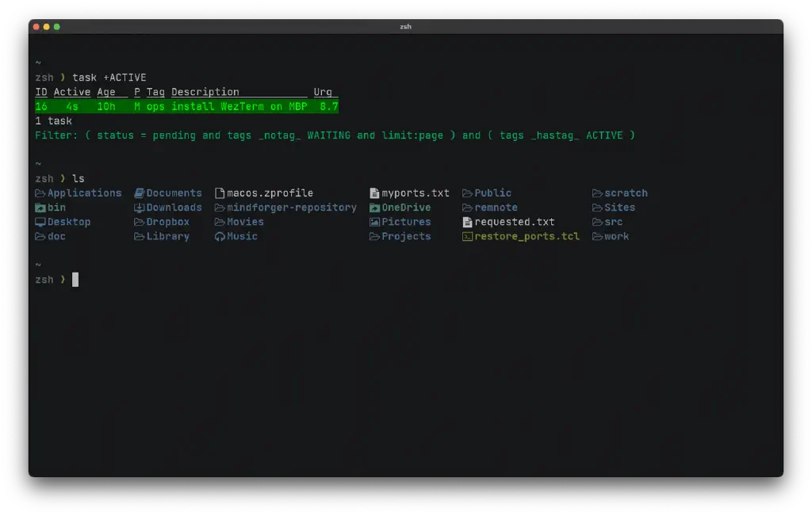Click the folder icon beside Library
Image resolution: width=812 pixels, height=515 pixels.
click(139, 237)
